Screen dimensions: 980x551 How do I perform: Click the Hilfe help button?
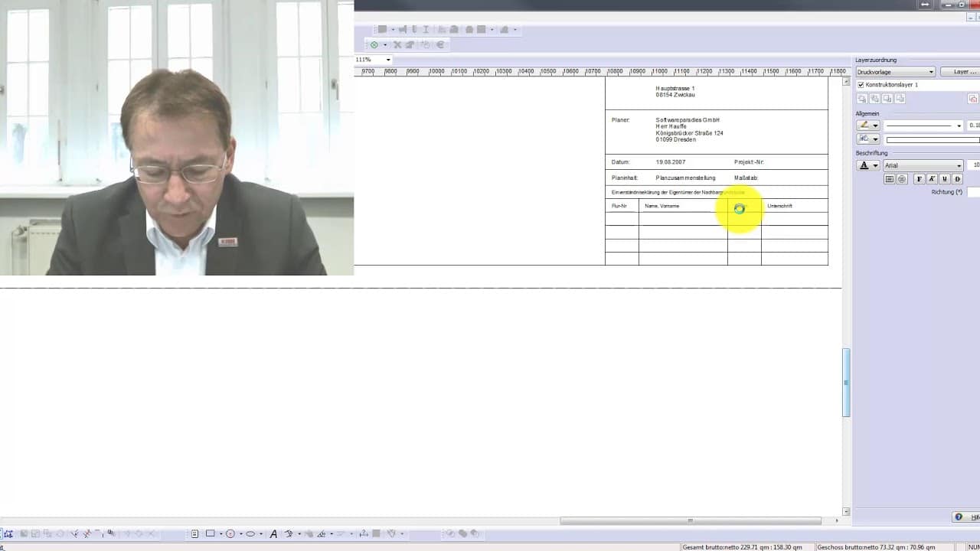tap(967, 517)
